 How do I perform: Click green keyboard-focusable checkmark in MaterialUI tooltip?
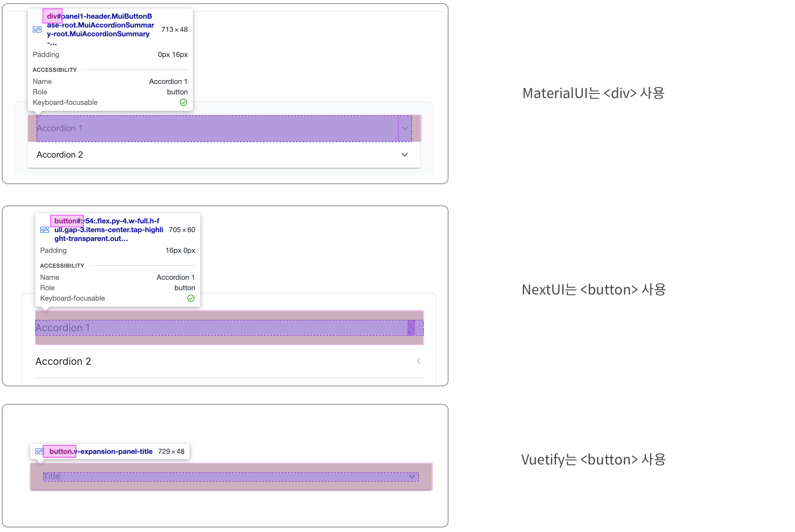coord(183,102)
